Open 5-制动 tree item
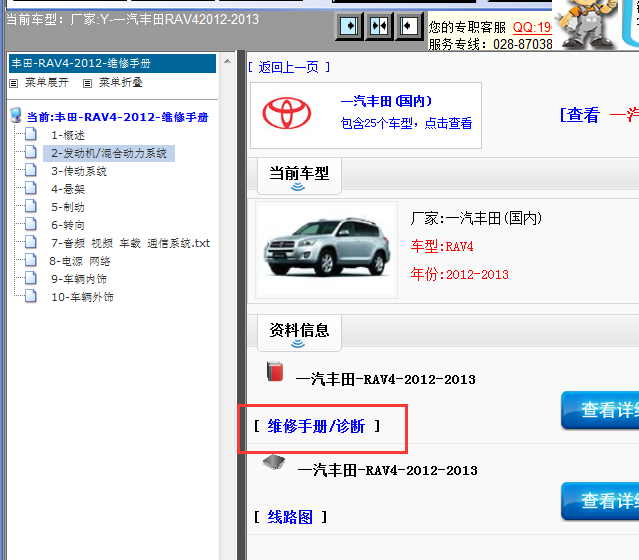The width and height of the screenshot is (639, 560). 68,207
